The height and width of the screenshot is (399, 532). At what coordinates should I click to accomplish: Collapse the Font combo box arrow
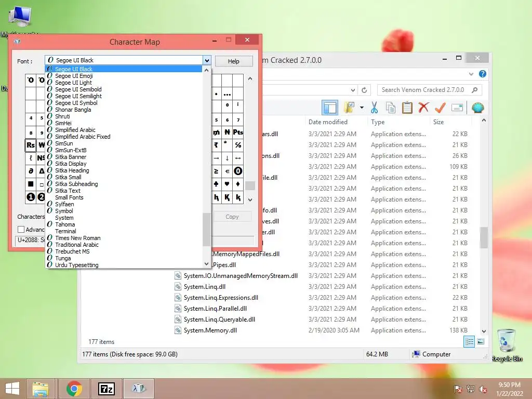tap(207, 61)
